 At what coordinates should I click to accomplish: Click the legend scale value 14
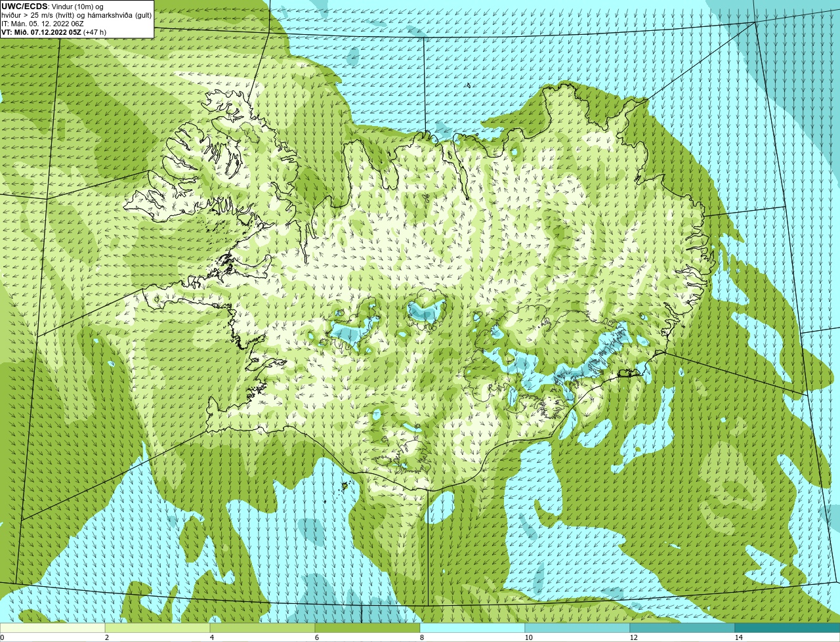click(x=738, y=637)
